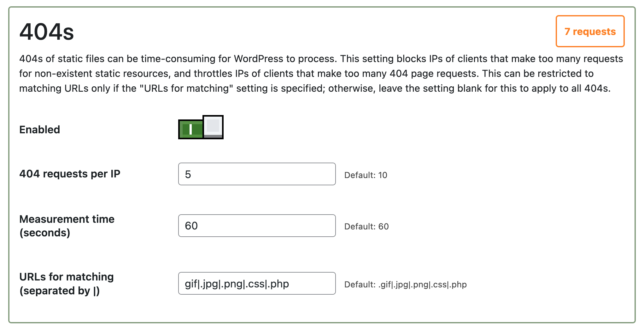Click the 404s section heading
This screenshot has height=329, width=644.
(47, 32)
